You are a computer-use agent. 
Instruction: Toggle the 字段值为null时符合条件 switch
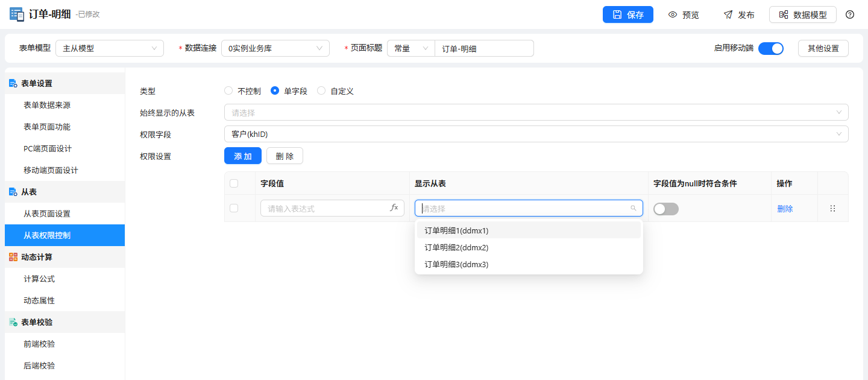click(666, 209)
